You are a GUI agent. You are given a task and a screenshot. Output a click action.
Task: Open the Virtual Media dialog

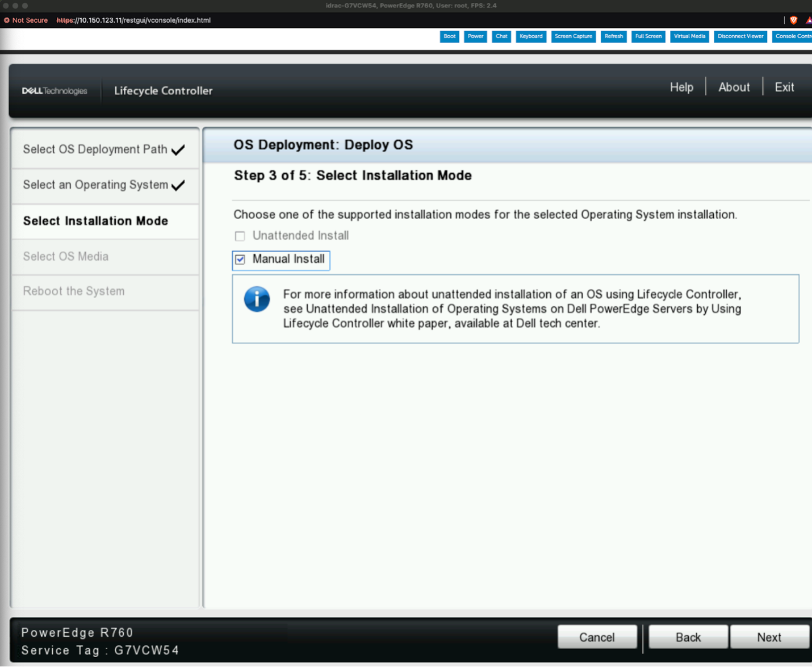click(689, 36)
